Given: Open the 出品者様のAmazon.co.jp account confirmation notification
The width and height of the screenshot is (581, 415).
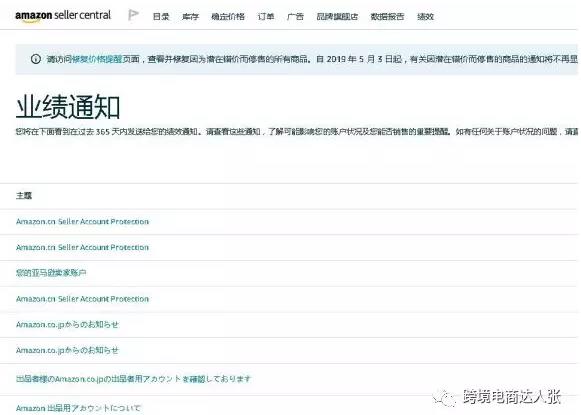Looking at the screenshot, I should tap(133, 379).
